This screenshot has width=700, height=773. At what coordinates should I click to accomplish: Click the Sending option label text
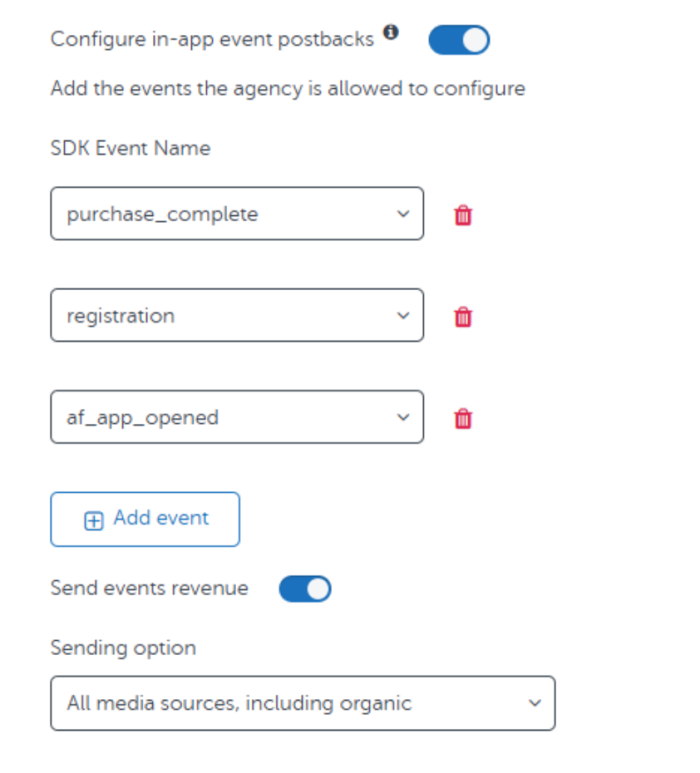pyautogui.click(x=123, y=648)
